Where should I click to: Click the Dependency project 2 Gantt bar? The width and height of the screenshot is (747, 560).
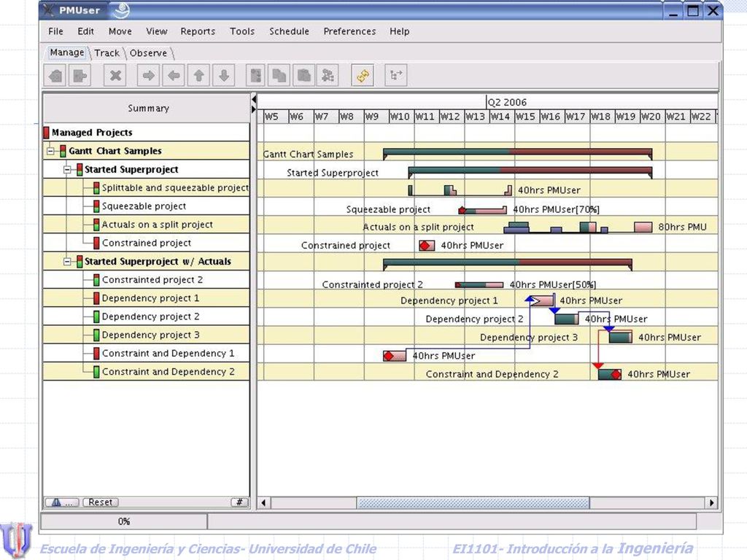point(566,319)
